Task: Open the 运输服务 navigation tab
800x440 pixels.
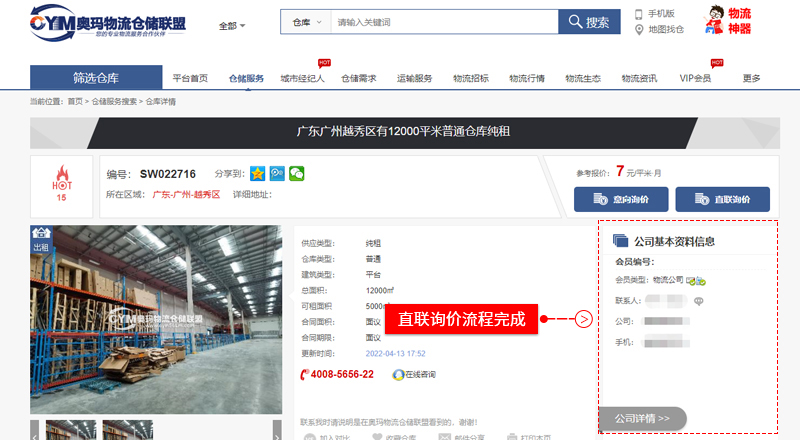Action: point(414,78)
